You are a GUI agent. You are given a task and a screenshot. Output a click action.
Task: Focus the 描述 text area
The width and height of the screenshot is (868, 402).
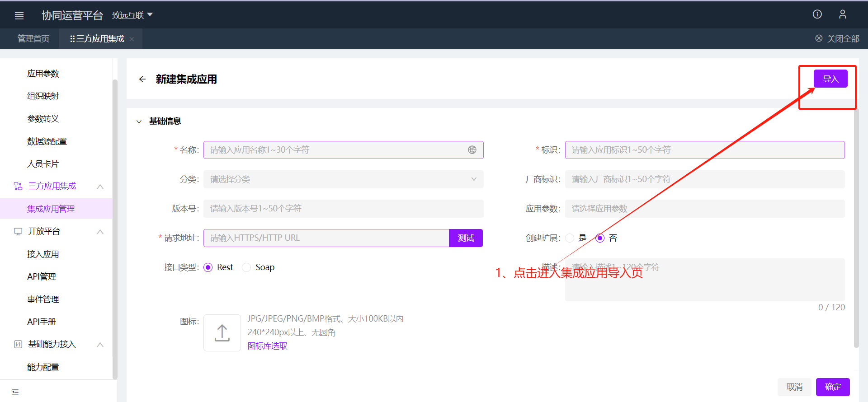pyautogui.click(x=705, y=280)
